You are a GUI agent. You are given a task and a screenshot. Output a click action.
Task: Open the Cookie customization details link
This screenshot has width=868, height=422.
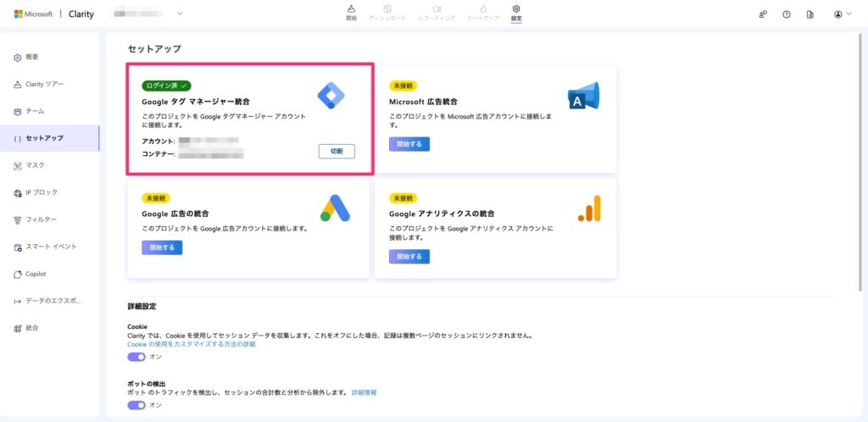pos(191,344)
